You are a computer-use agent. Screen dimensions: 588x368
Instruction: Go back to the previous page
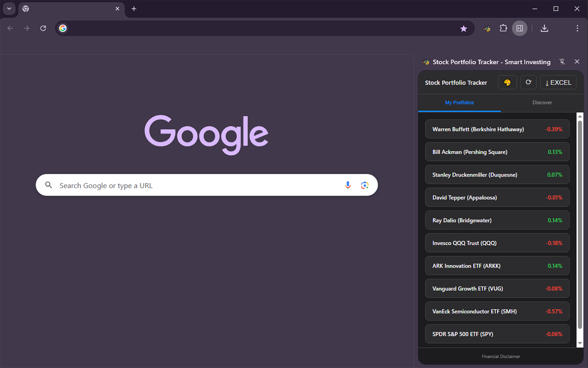10,29
